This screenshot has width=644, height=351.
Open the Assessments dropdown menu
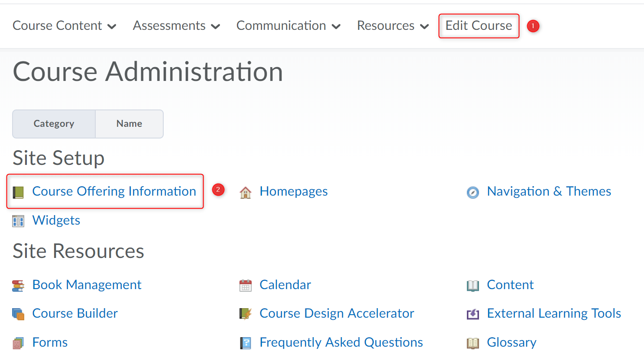[x=176, y=26]
